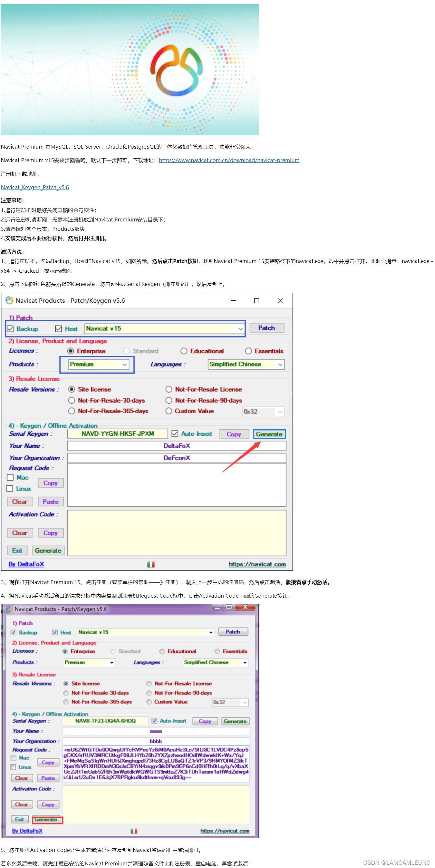Viewport: 435px width, 868px height.
Task: Enable Mac checkbox in first keygen screenshot
Action: (10, 477)
